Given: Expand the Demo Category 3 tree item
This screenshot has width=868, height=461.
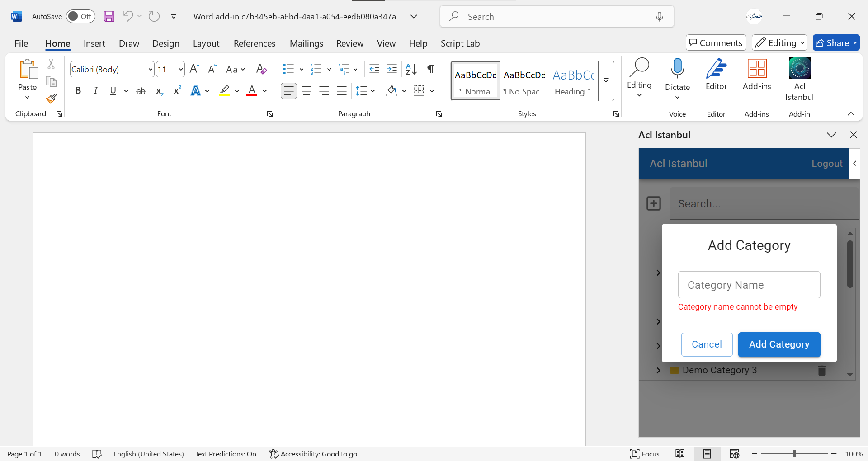Looking at the screenshot, I should pos(658,370).
